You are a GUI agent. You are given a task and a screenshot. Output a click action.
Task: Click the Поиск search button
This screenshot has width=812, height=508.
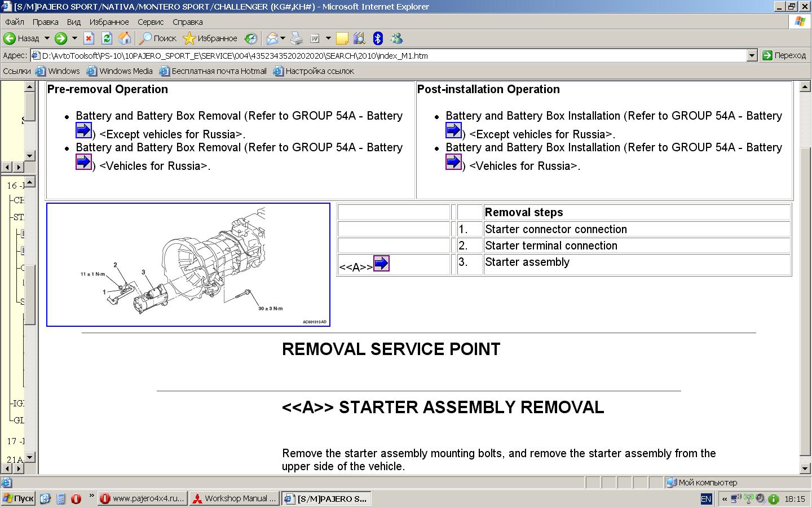(x=158, y=38)
